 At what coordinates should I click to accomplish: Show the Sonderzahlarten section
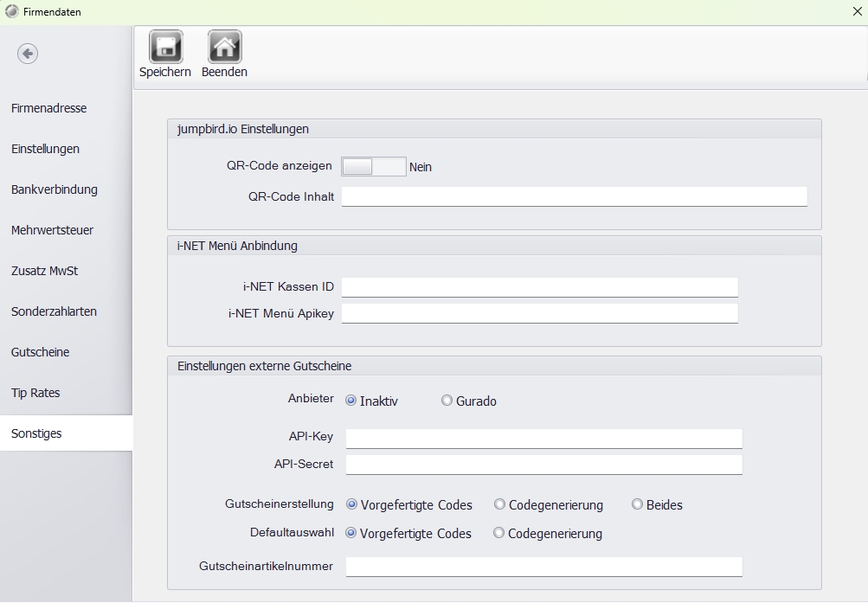54,311
